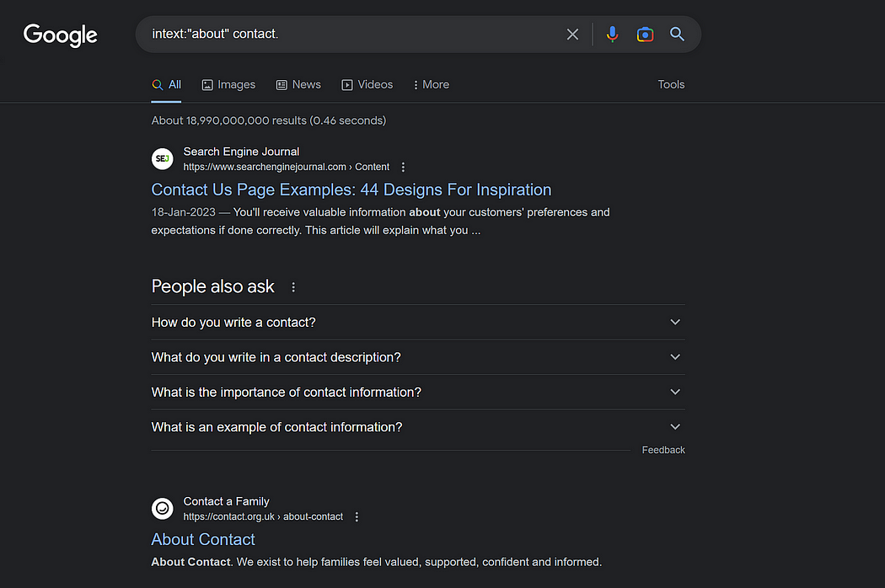The width and height of the screenshot is (885, 588).
Task: Expand 'How do you write a contact?'
Action: pyautogui.click(x=418, y=322)
